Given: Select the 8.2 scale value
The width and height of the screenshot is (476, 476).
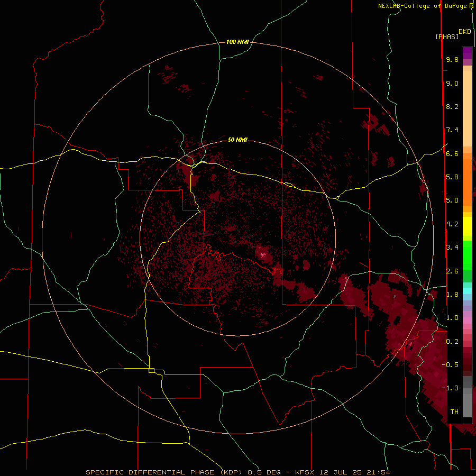Looking at the screenshot, I should 452,106.
